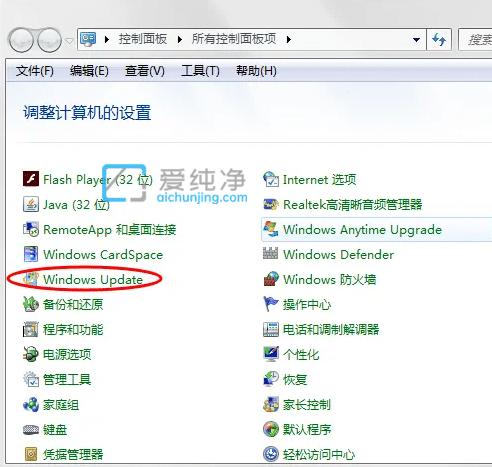Open Windows 防火墙 link
Image resolution: width=492 pixels, height=467 pixels.
coord(329,279)
